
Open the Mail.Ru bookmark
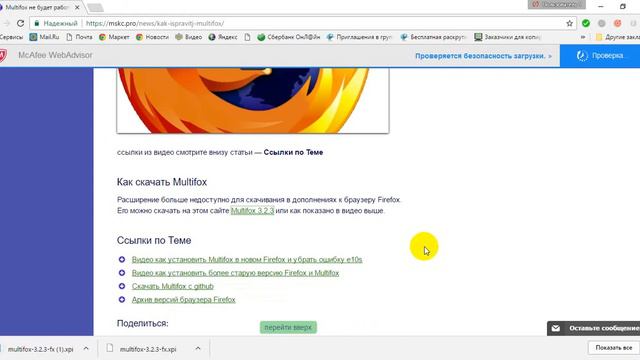click(44, 37)
